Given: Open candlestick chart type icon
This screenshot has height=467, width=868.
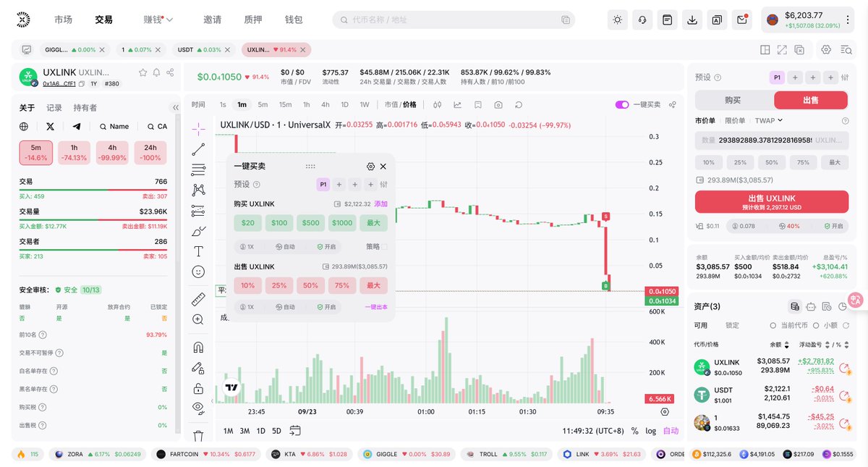Looking at the screenshot, I should tap(438, 104).
